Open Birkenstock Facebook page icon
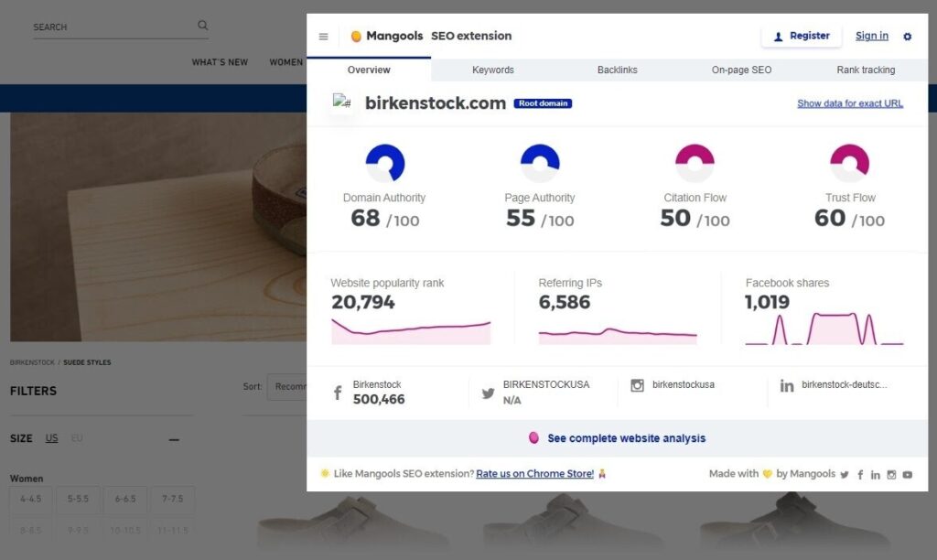Viewport: 937px width, 560px height. pyautogui.click(x=338, y=393)
